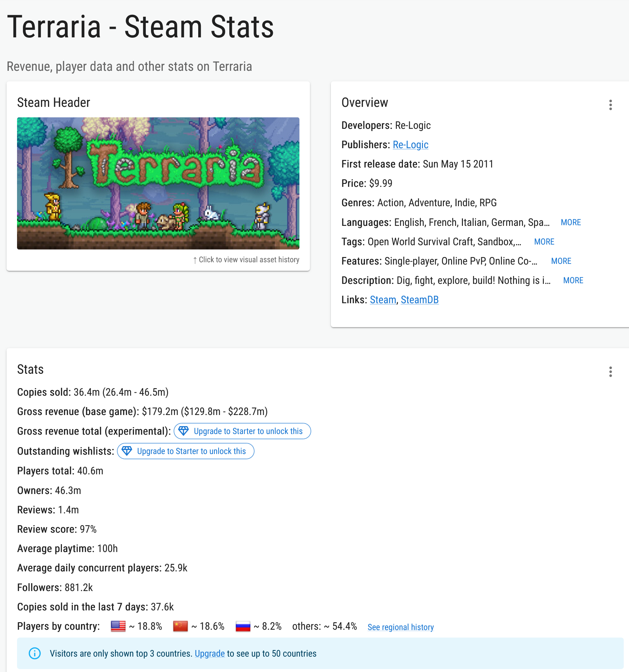This screenshot has width=629, height=672.
Task: Click the 'Genres: Action, Adventure, Indie, RPG' line
Action: [x=419, y=203]
